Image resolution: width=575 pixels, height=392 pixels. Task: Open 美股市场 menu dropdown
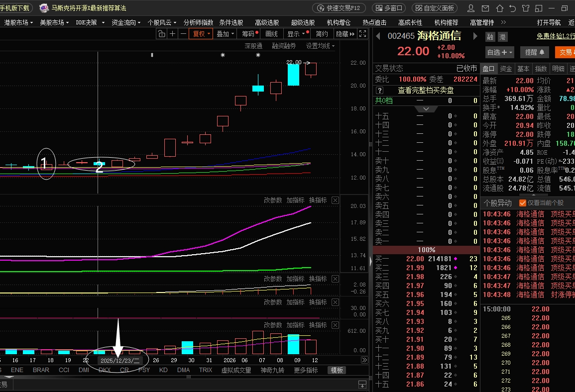coord(54,23)
